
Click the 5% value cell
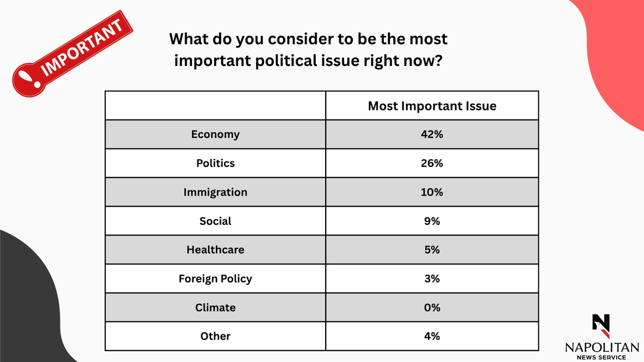click(x=432, y=249)
